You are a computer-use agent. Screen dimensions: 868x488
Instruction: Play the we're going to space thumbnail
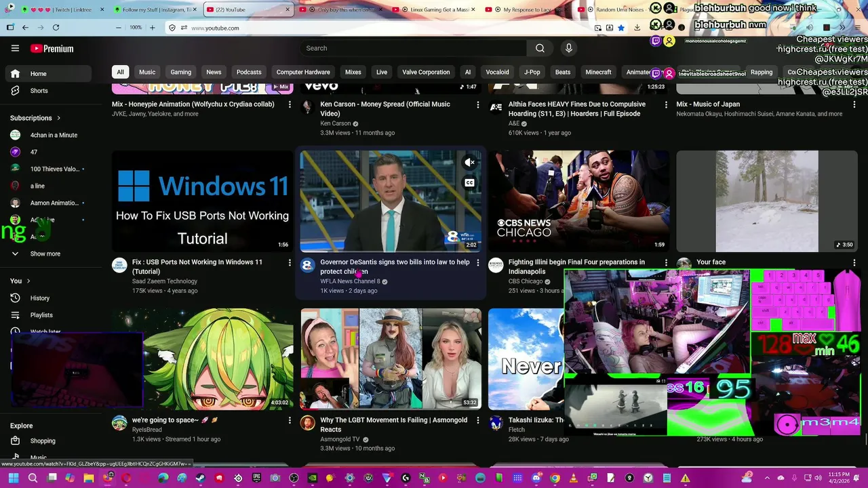[203, 359]
